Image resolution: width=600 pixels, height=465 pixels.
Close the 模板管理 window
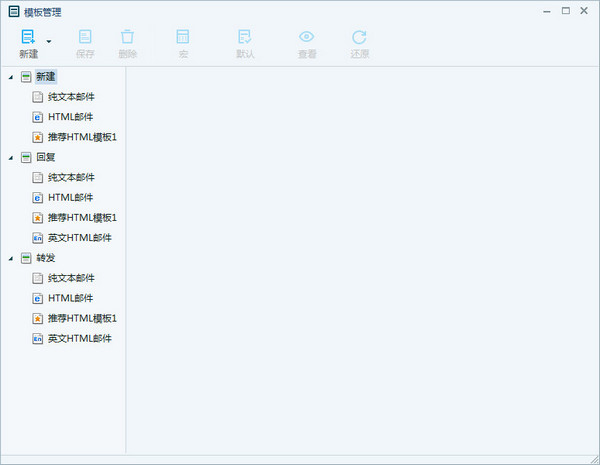pos(584,11)
